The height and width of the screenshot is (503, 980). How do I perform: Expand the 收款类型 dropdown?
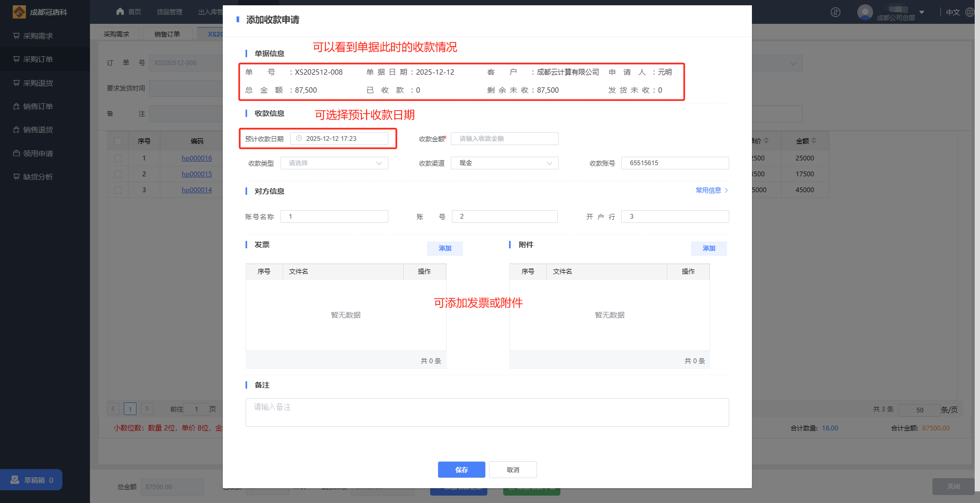click(x=334, y=163)
